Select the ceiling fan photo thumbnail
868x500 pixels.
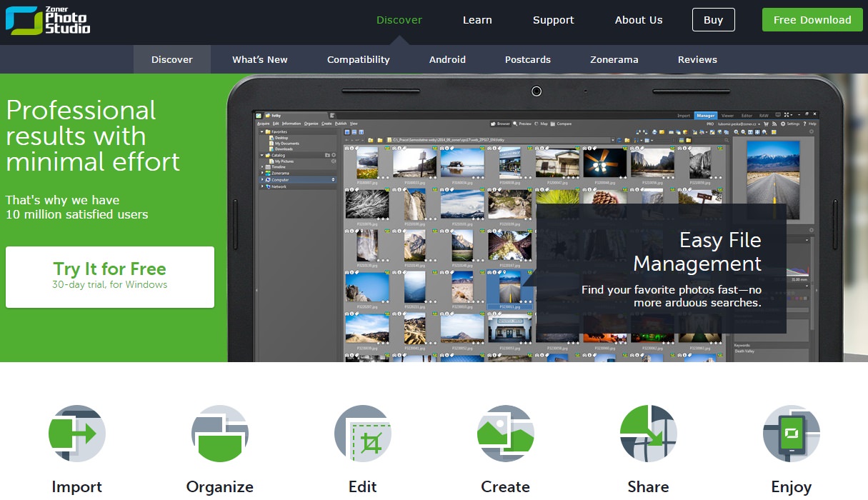[x=606, y=162]
